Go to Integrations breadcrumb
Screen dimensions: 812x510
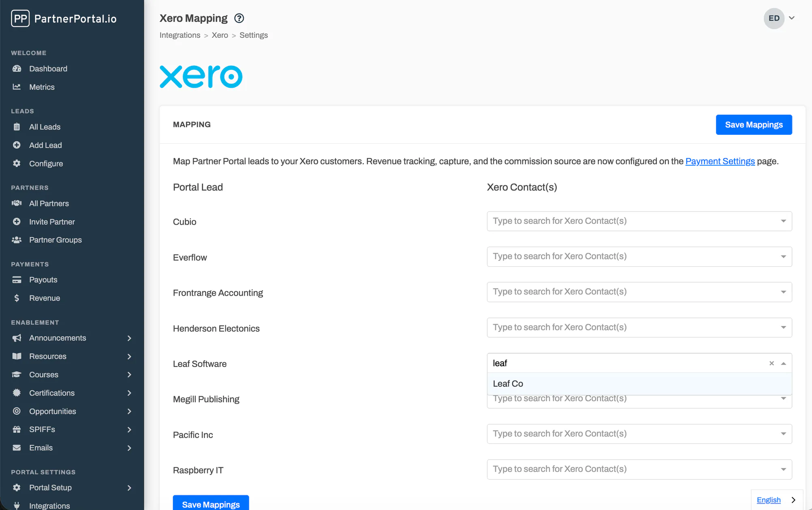[180, 35]
